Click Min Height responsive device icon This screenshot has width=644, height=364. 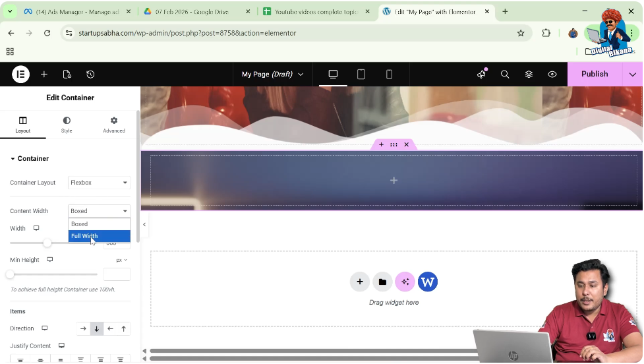49,260
